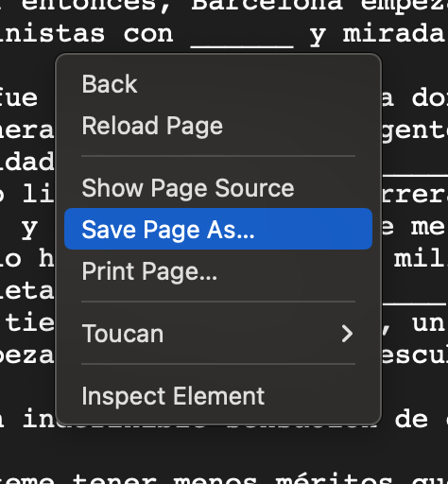Screen dimensions: 448x484
Task: Choose Print Page… option
Action: coord(218,270)
